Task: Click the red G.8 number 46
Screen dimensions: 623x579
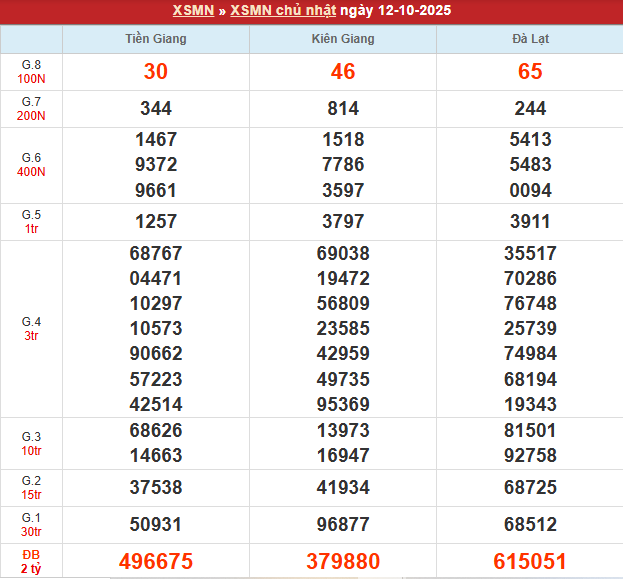Action: 342,72
